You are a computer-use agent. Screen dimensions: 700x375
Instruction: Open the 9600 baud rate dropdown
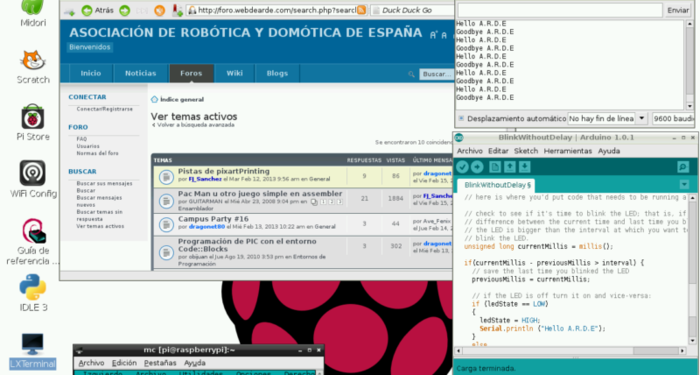673,119
